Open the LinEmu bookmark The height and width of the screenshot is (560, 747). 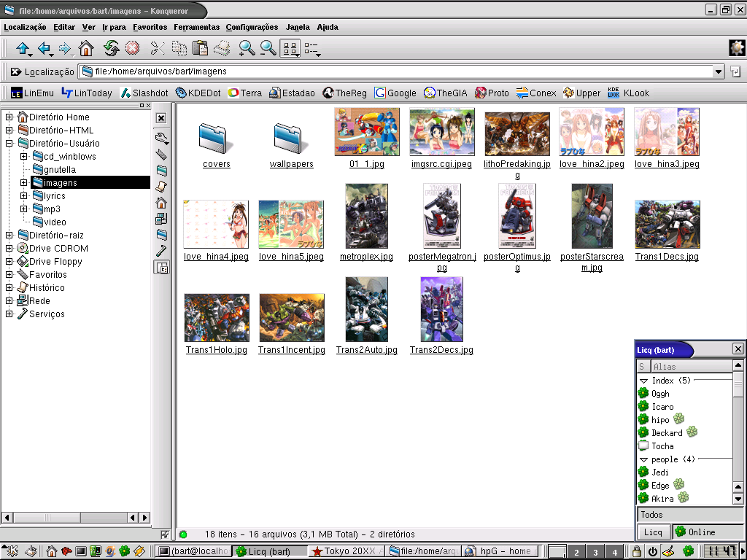coord(32,93)
